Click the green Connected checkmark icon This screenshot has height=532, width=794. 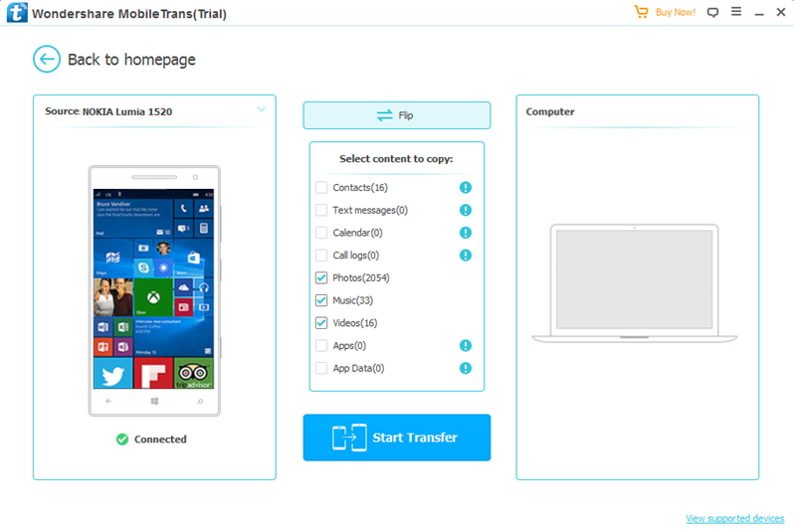122,440
